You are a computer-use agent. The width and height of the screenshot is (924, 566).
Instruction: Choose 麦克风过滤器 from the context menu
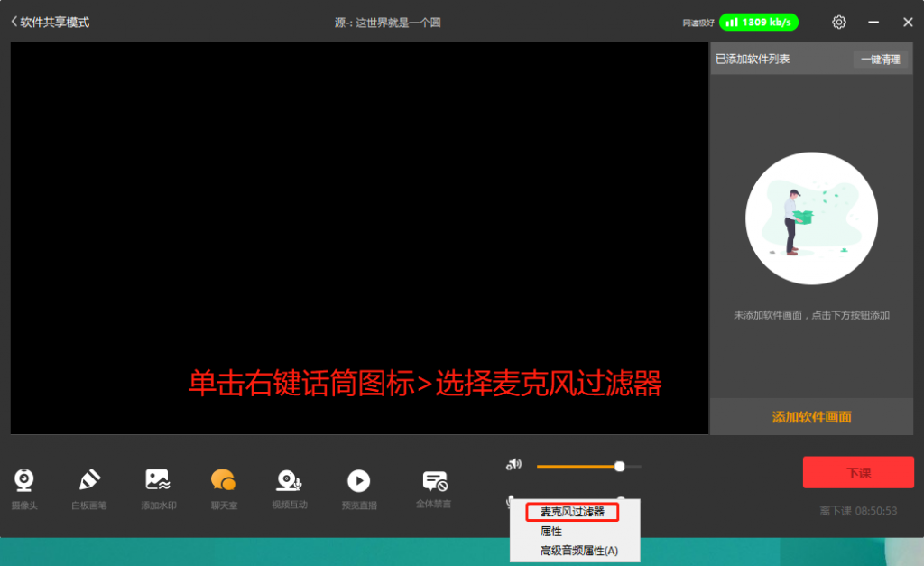572,512
